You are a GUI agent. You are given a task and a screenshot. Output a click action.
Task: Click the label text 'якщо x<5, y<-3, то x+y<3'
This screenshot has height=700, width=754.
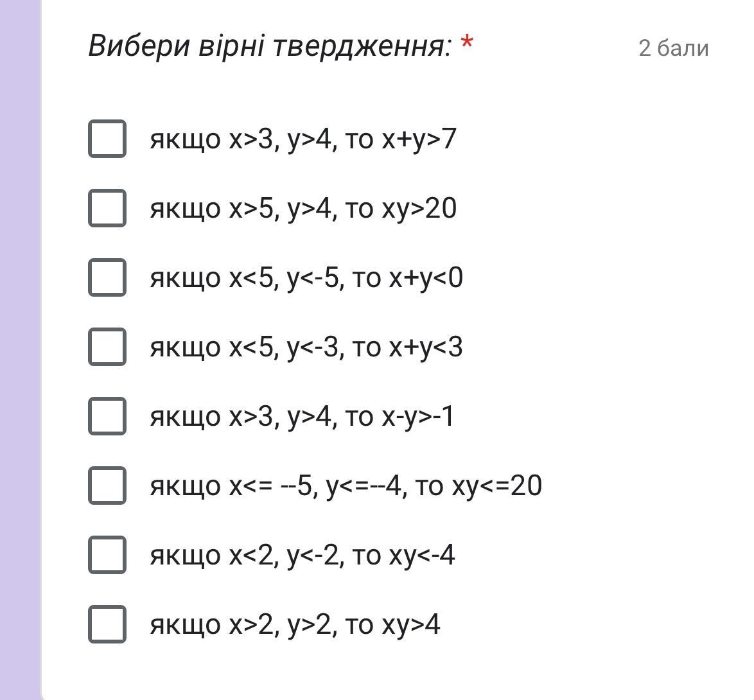pyautogui.click(x=306, y=347)
